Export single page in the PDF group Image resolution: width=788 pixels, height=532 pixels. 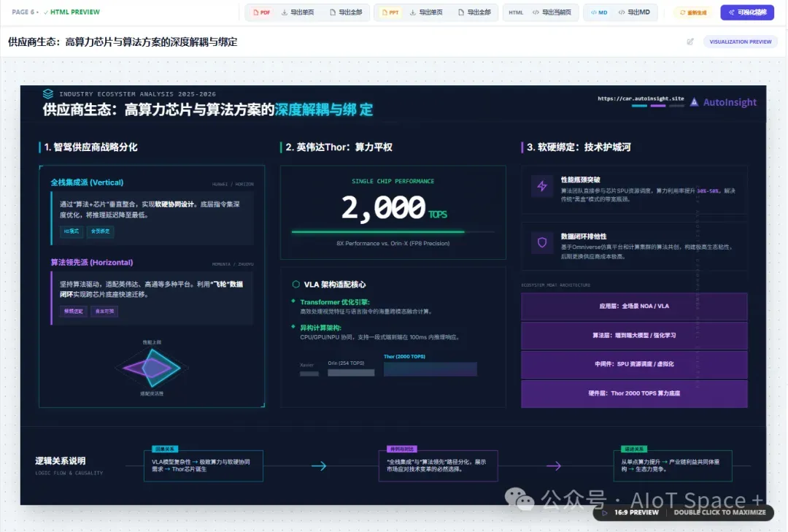point(298,12)
